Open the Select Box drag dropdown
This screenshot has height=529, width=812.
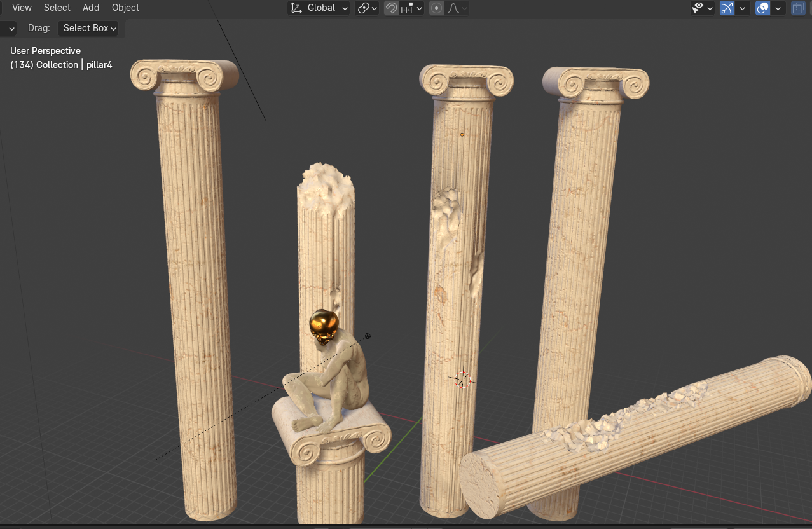pos(90,28)
